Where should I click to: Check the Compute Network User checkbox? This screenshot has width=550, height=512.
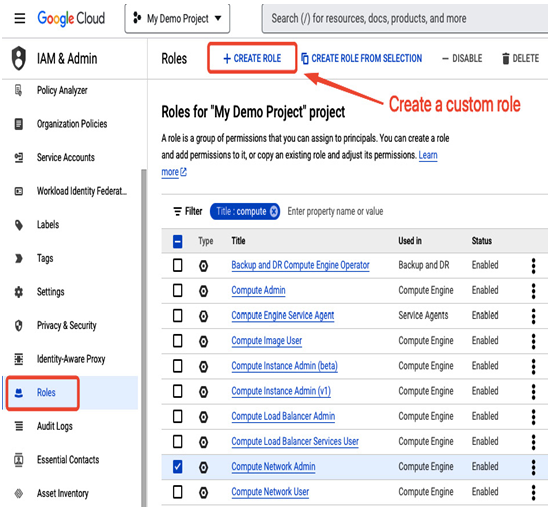click(178, 492)
